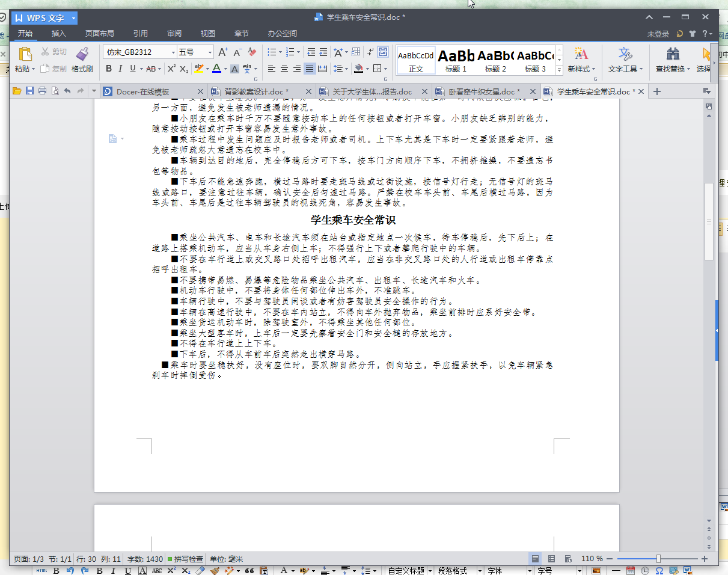Viewport: 728px width, 575px height.
Task: Click the New Style (新样式) icon
Action: coord(581,54)
